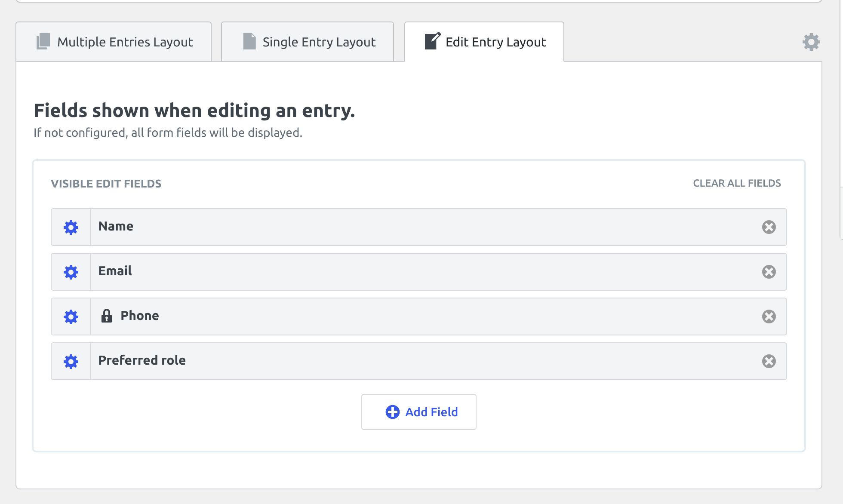Click the layout settings gear by the tabs

[x=811, y=42]
